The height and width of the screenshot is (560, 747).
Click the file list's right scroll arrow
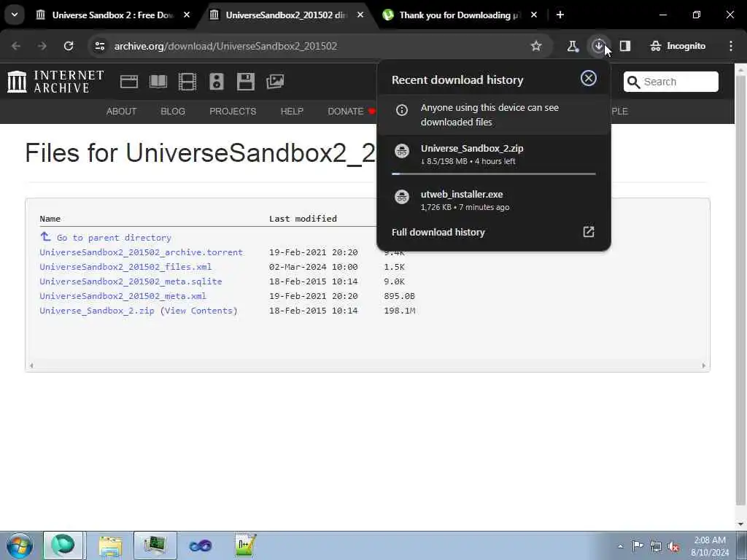coord(704,366)
